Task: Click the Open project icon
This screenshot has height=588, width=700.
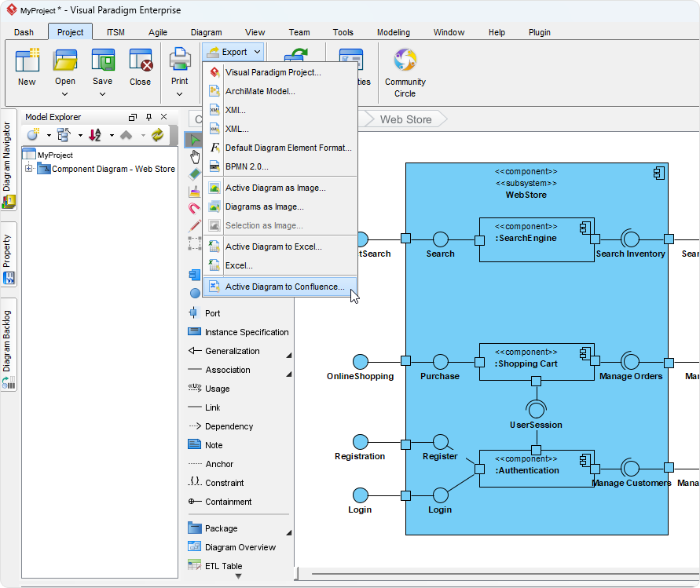Action: [65, 60]
